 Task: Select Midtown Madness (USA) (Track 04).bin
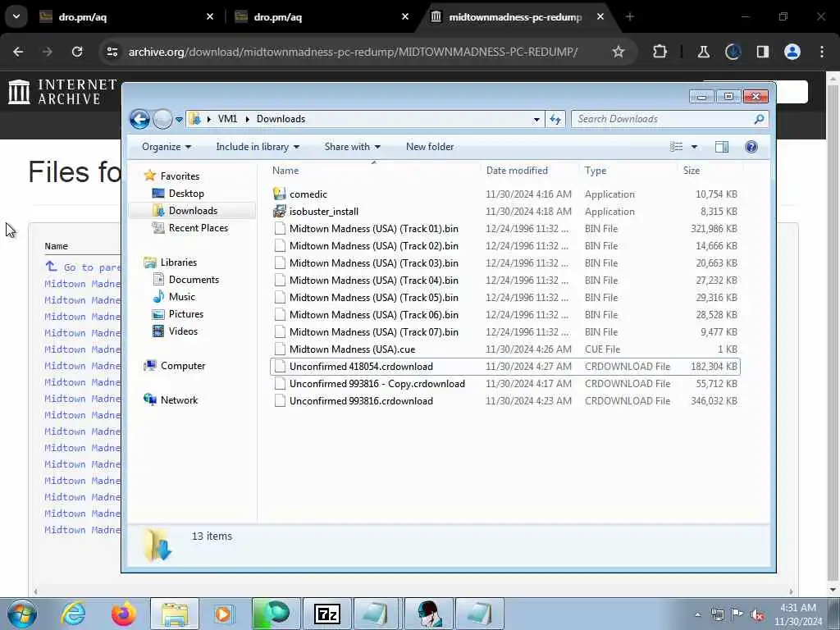(x=374, y=281)
